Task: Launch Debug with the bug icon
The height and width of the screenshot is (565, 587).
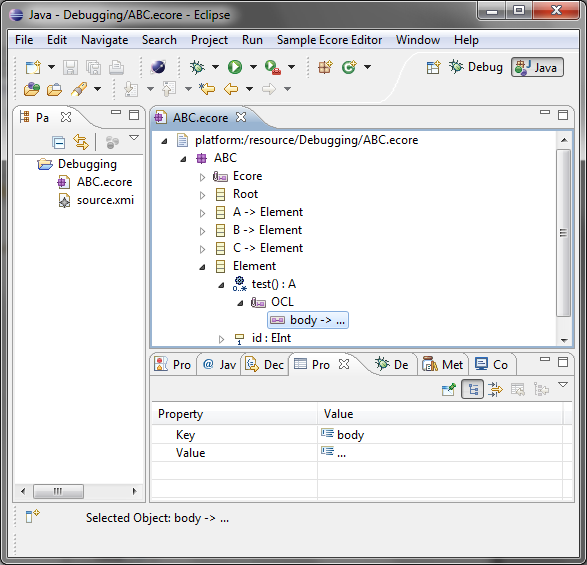Action: 197,67
